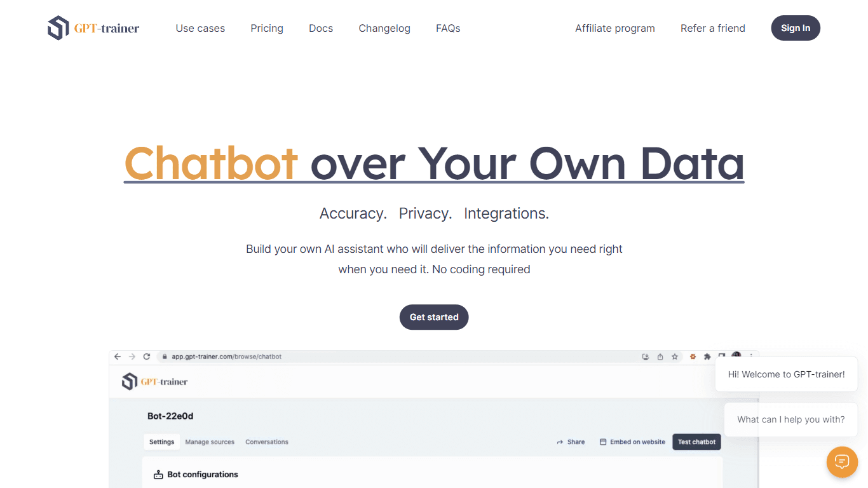Click the 'Hi! Welcome to GPT-trainer!' message
The image size is (868, 488).
click(787, 374)
